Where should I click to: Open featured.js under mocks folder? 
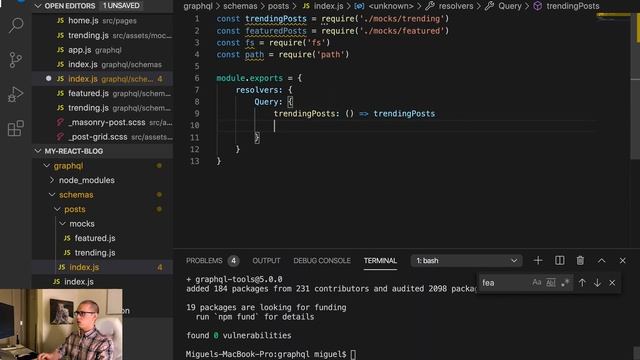coord(95,238)
